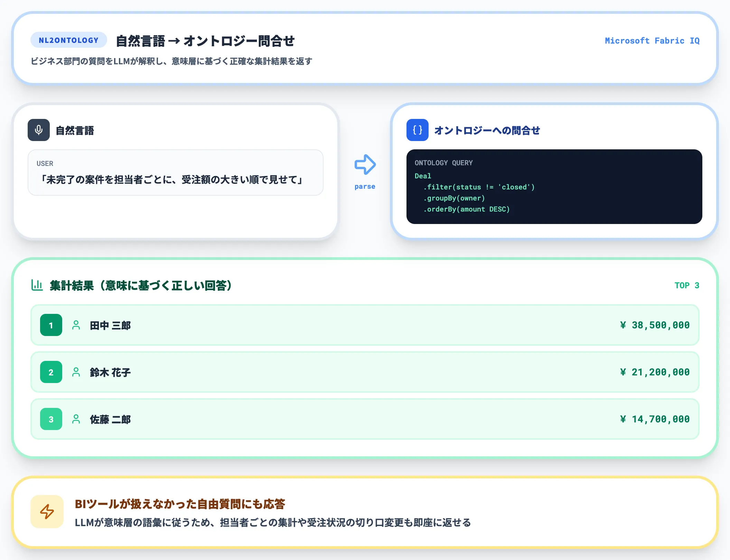This screenshot has height=560, width=730.
Task: Click the bar chart icon next to 集計結果
Action: point(37,285)
